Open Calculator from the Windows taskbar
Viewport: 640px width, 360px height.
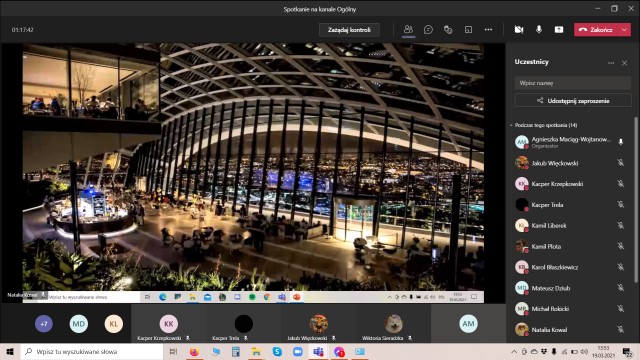(236, 351)
